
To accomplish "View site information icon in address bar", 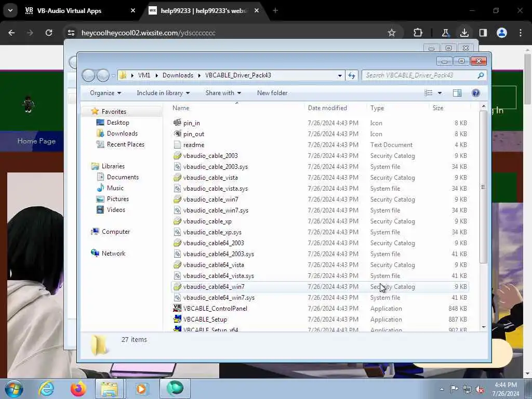I will (71, 33).
